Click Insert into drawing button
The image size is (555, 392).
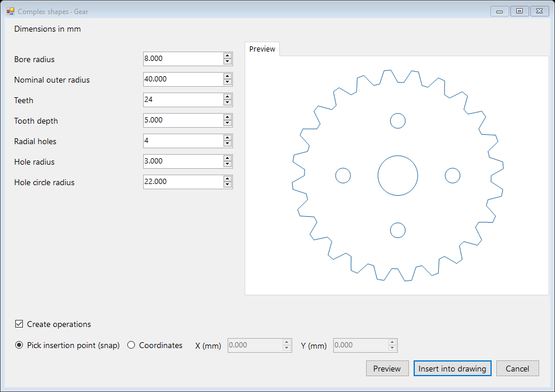pos(452,369)
